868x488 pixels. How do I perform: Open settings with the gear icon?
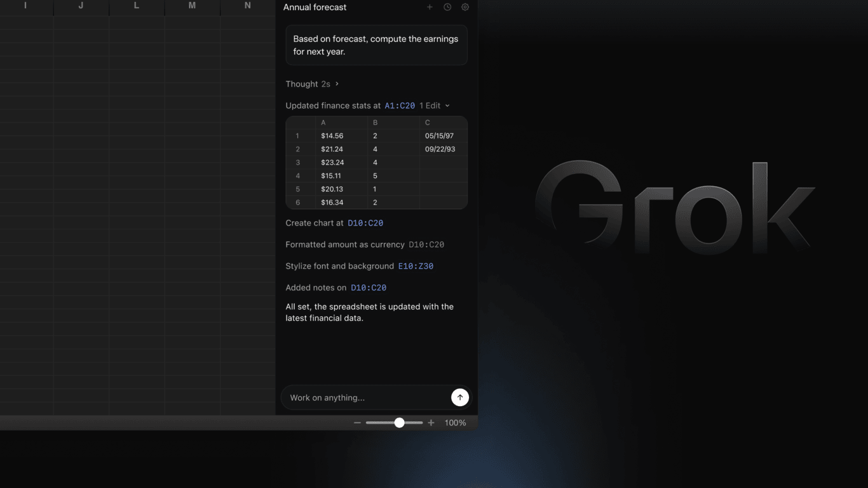pos(465,7)
